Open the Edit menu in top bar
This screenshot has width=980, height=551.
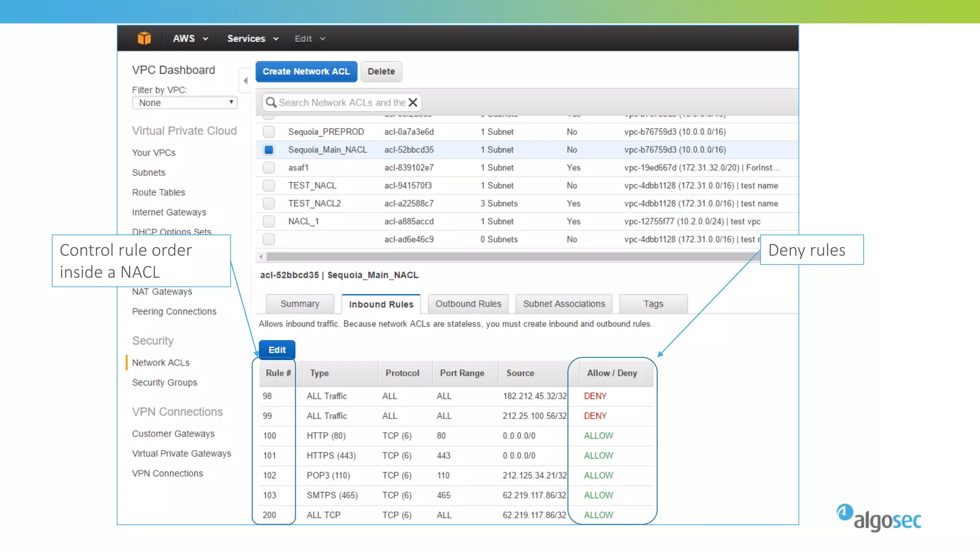310,39
